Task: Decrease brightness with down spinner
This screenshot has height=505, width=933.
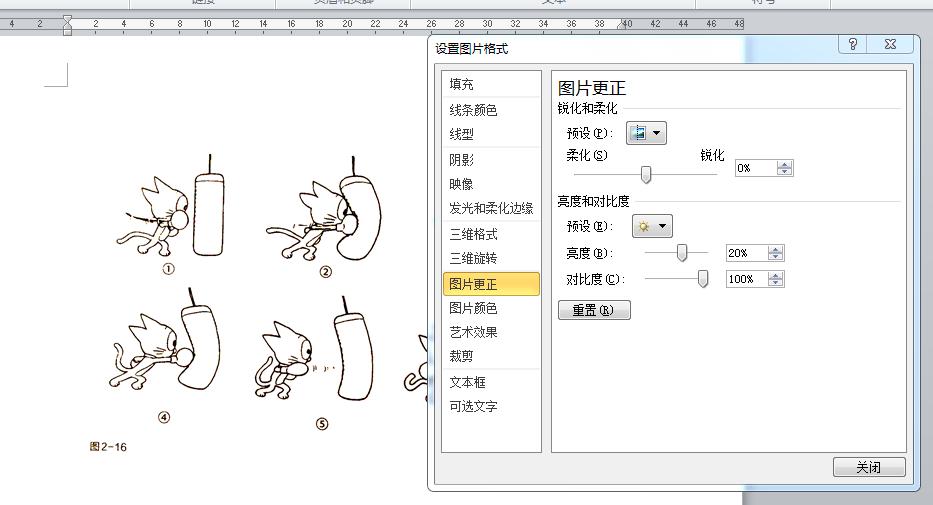Action: click(775, 257)
